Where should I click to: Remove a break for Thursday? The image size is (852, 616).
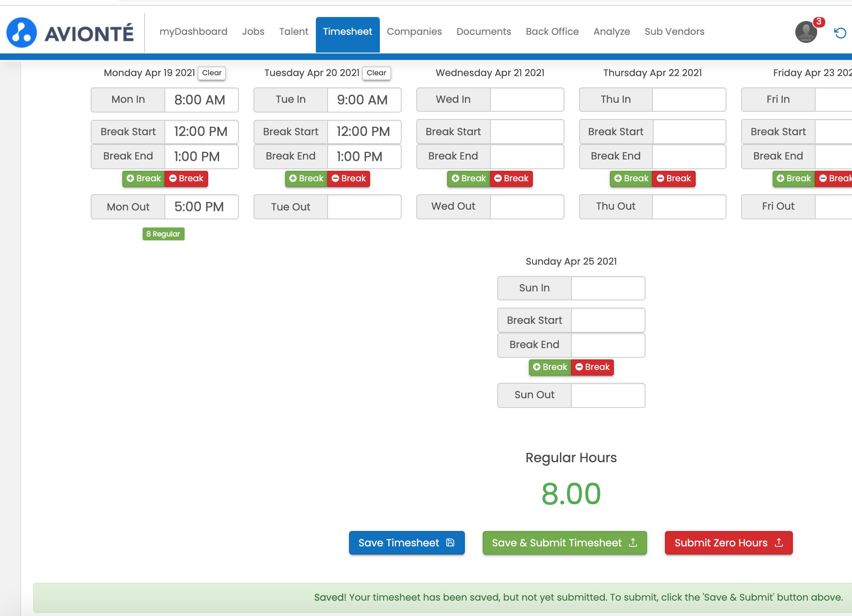[674, 178]
